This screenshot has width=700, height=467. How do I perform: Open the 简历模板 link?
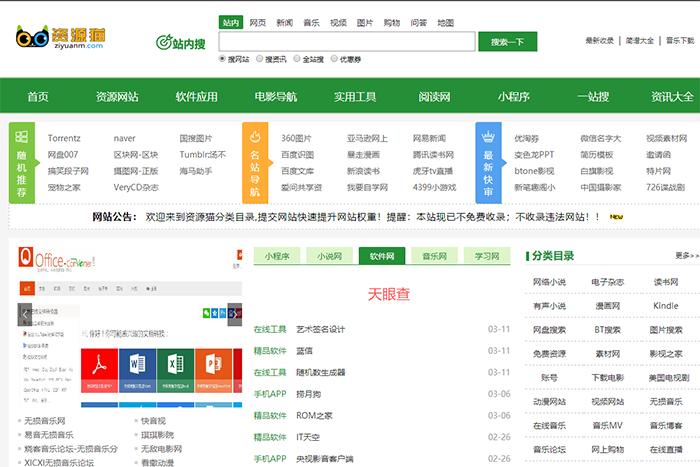tap(596, 155)
